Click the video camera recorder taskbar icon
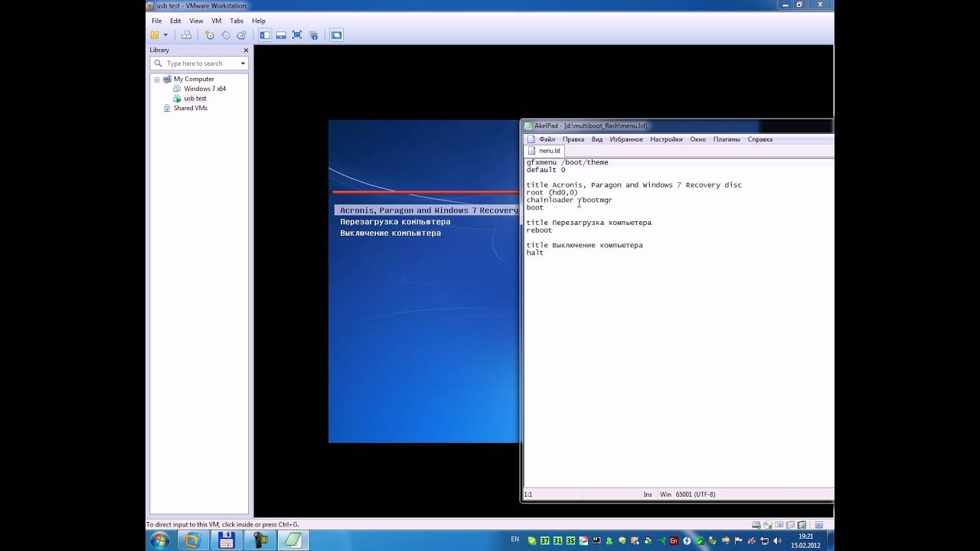 (x=260, y=540)
